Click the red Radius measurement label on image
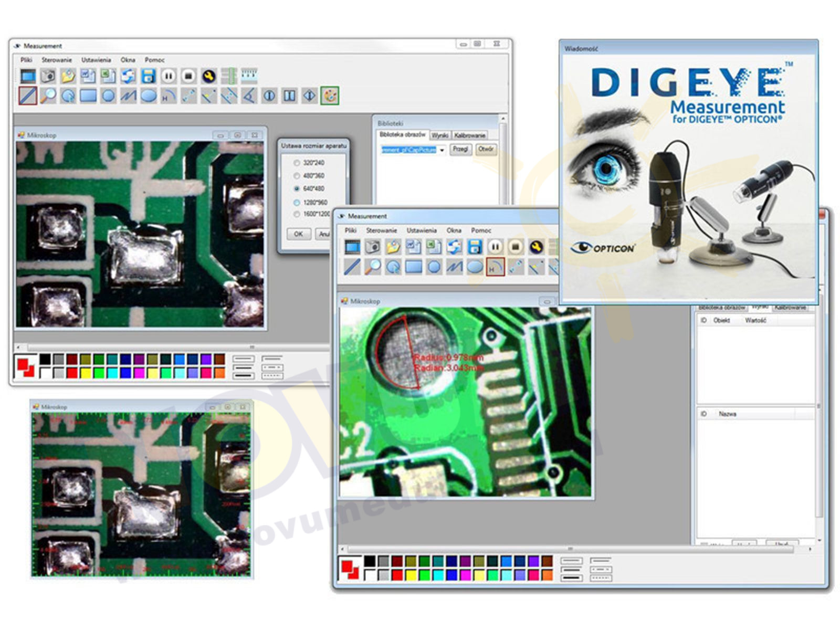The width and height of the screenshot is (840, 630). [x=449, y=358]
